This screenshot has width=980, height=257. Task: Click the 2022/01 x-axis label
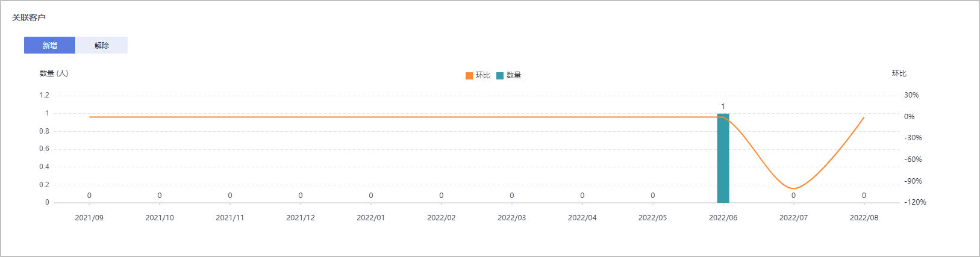pyautogui.click(x=371, y=217)
